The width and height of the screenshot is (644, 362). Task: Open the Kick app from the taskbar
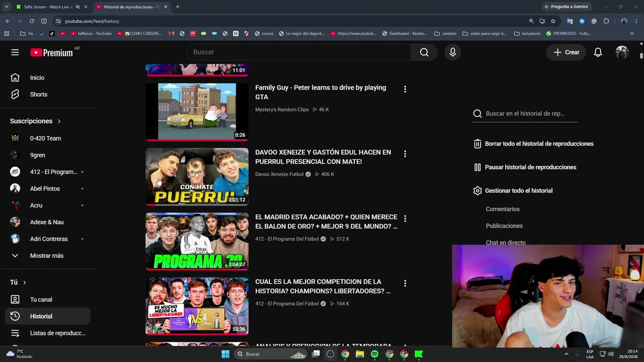(419, 354)
